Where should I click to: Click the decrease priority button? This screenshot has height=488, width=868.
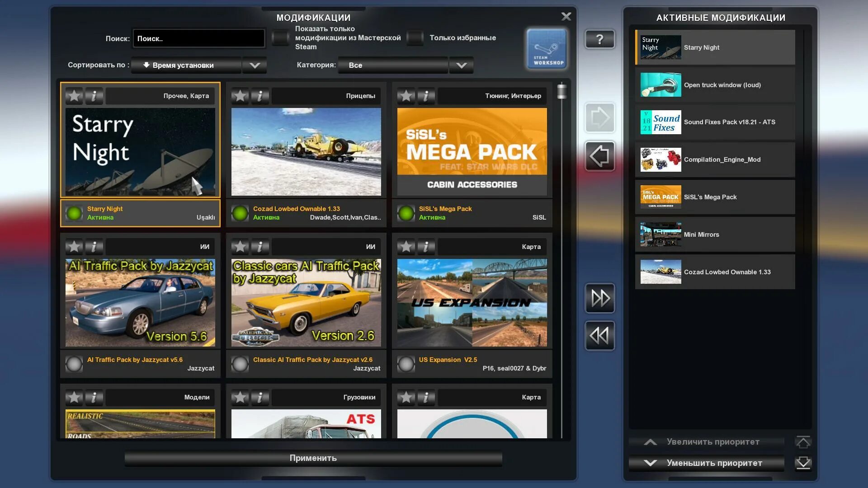tap(706, 463)
